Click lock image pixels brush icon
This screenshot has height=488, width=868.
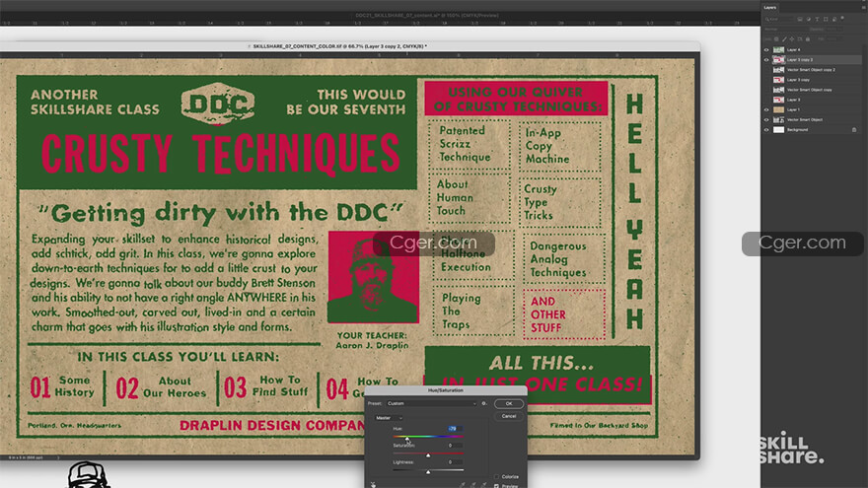784,39
